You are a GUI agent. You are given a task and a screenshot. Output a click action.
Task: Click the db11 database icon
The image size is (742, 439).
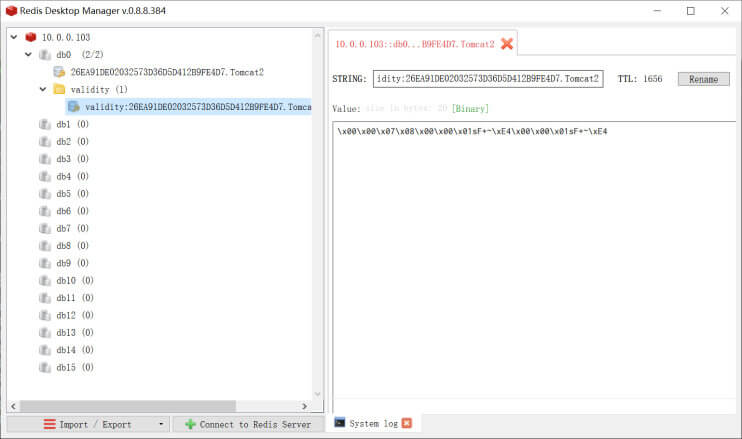(45, 298)
